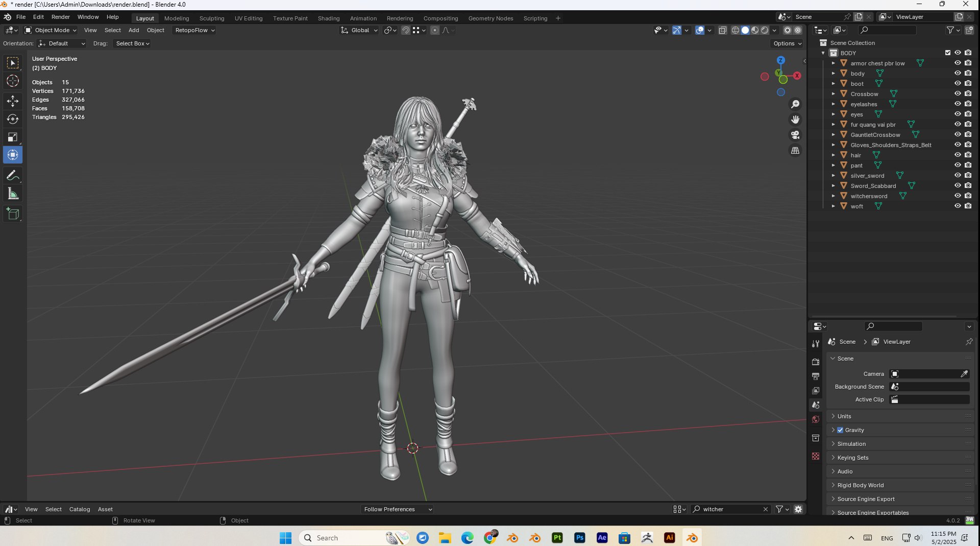980x546 pixels.
Task: Open the Output properties tab
Action: coord(816,376)
